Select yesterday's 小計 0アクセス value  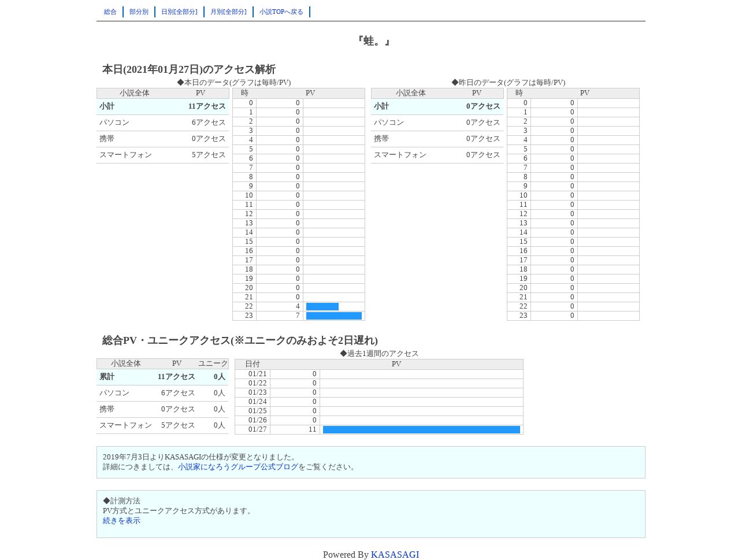point(483,106)
